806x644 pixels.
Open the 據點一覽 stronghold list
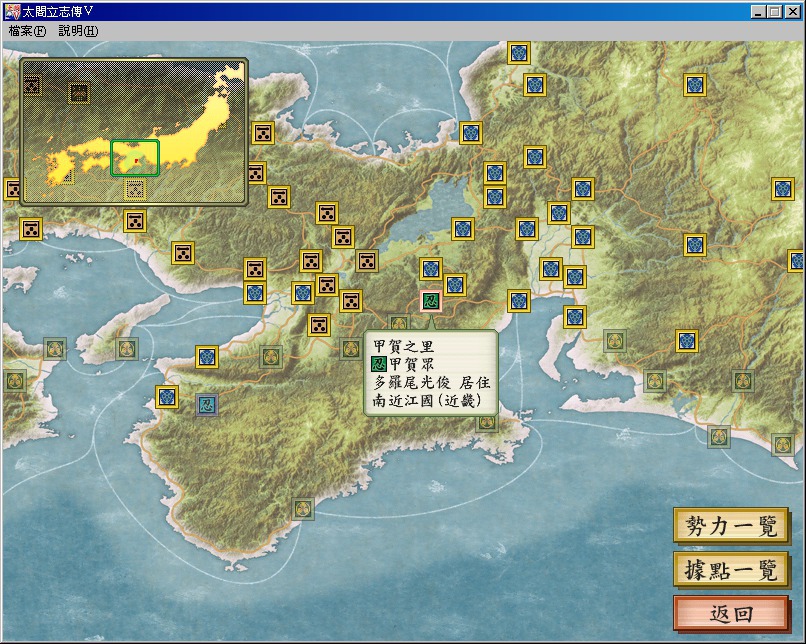(x=731, y=570)
